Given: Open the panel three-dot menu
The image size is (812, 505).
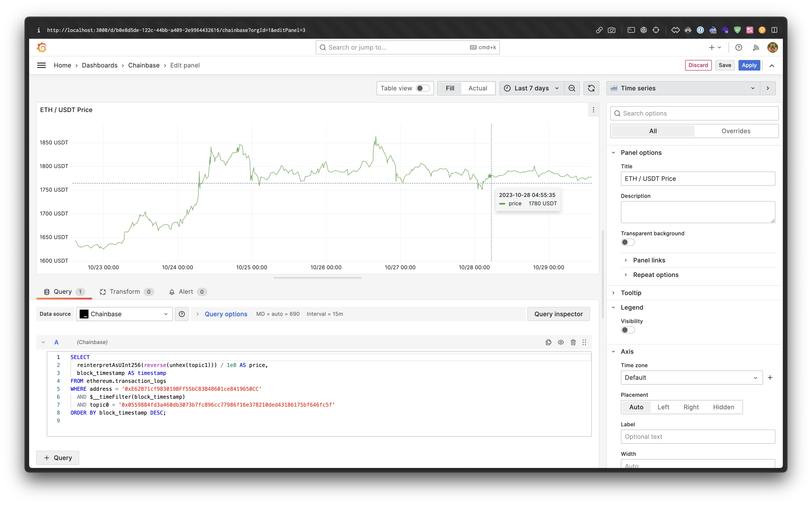Looking at the screenshot, I should tap(593, 110).
